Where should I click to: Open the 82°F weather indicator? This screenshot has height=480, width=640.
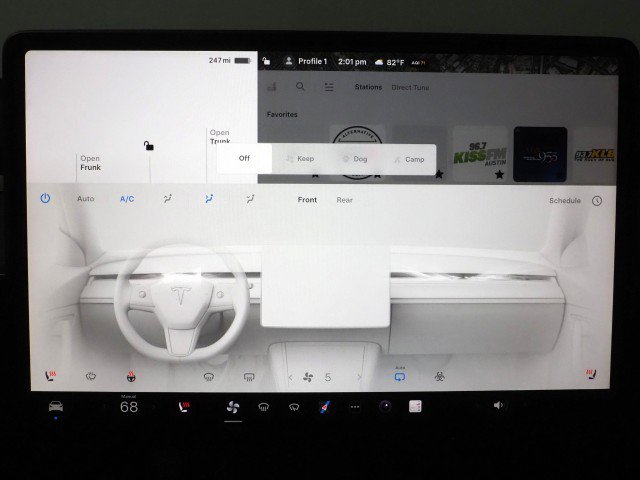(x=389, y=62)
